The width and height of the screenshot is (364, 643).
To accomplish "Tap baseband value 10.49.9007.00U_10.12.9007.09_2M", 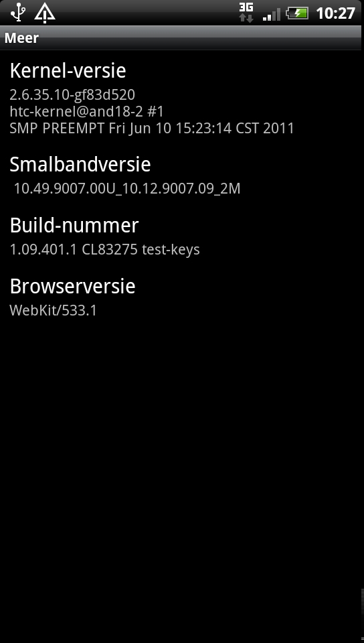I will pos(127,189).
